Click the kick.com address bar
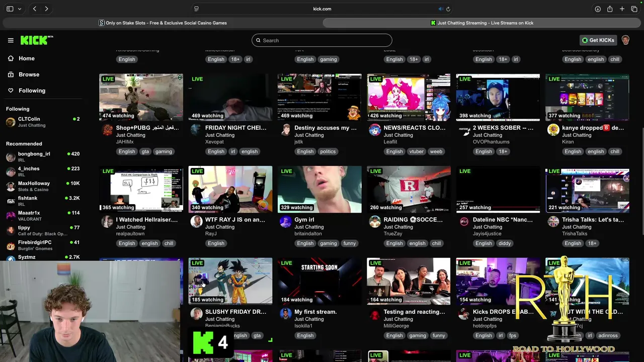The width and height of the screenshot is (644, 362). click(322, 9)
